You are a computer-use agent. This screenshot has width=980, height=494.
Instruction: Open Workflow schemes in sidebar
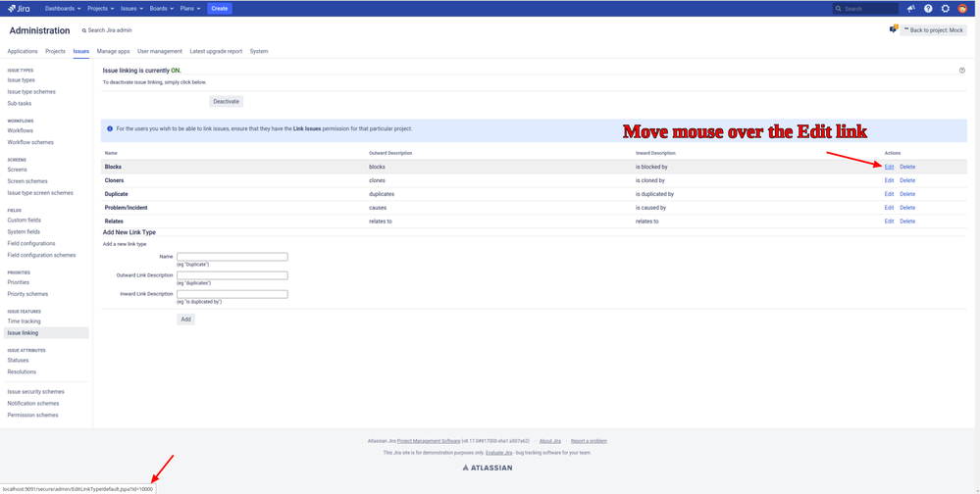point(30,142)
